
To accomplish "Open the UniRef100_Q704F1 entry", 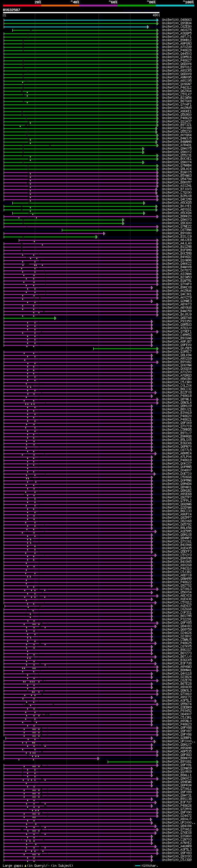I will click(177, 104).
